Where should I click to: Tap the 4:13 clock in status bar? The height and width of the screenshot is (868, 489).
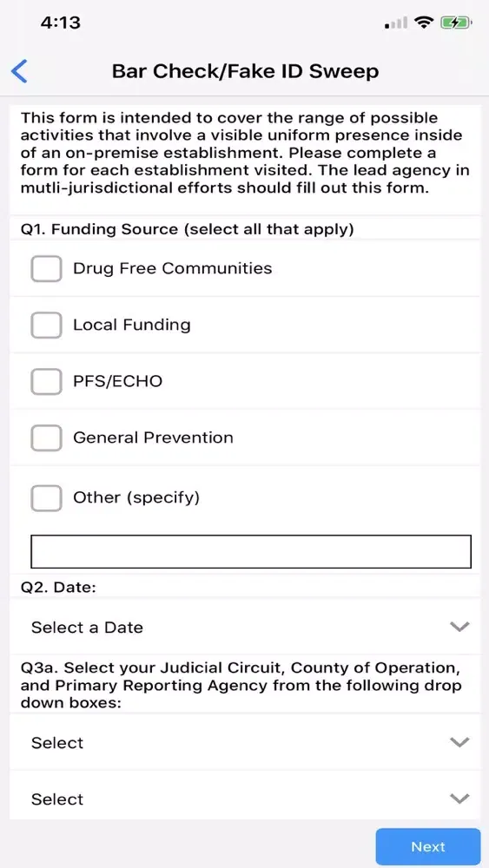[x=60, y=23]
